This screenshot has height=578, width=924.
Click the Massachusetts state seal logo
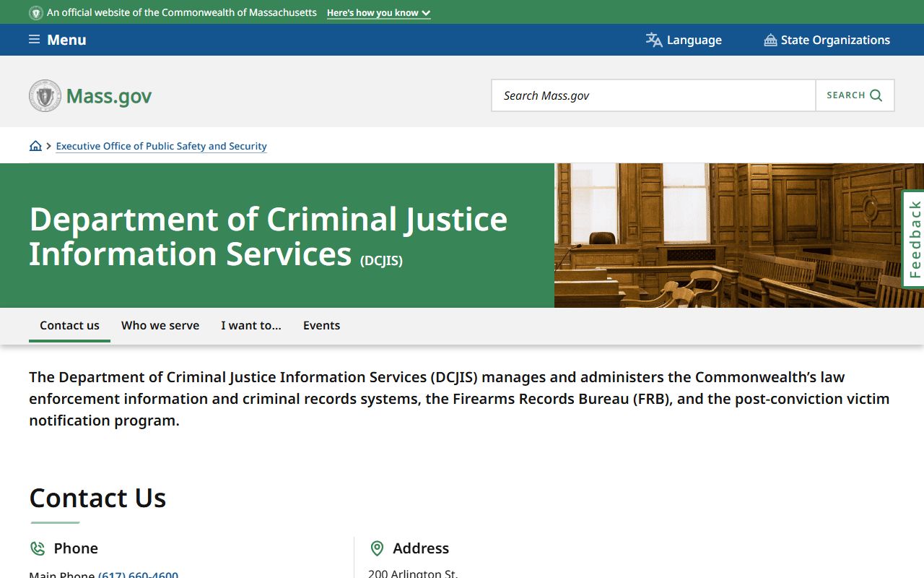45,95
